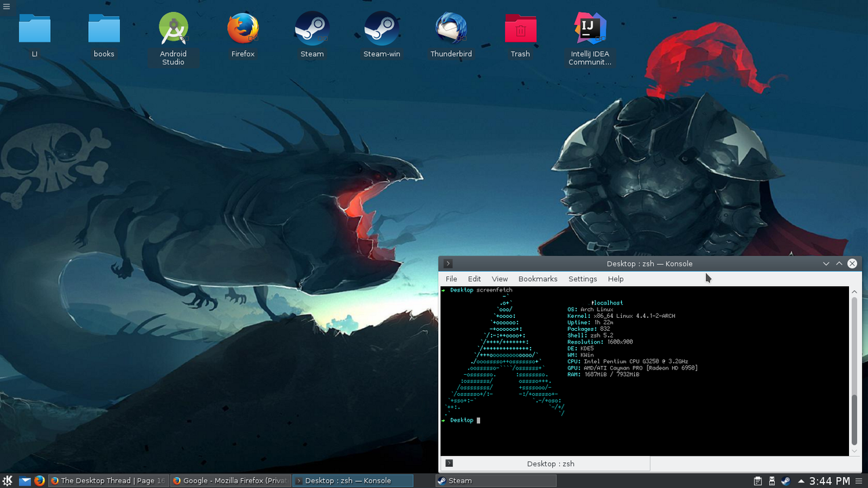Click the Firefox quick-launch icon in panel
Image resolution: width=868 pixels, height=488 pixels.
[x=39, y=481]
